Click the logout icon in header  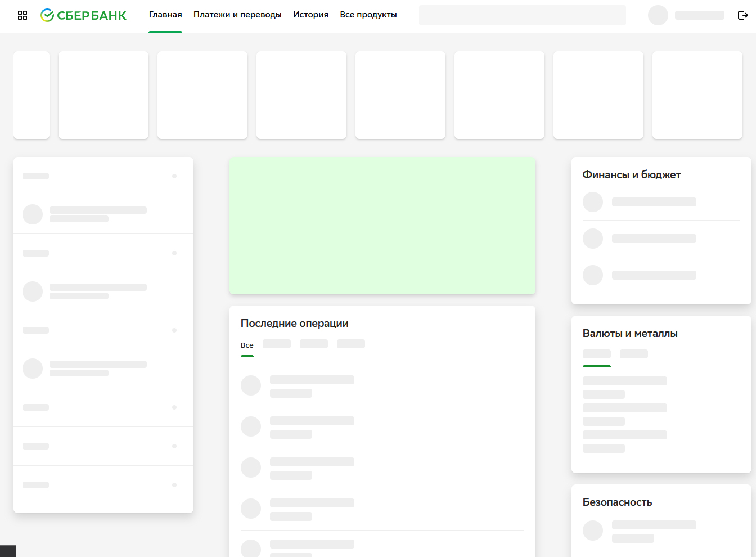click(x=742, y=15)
